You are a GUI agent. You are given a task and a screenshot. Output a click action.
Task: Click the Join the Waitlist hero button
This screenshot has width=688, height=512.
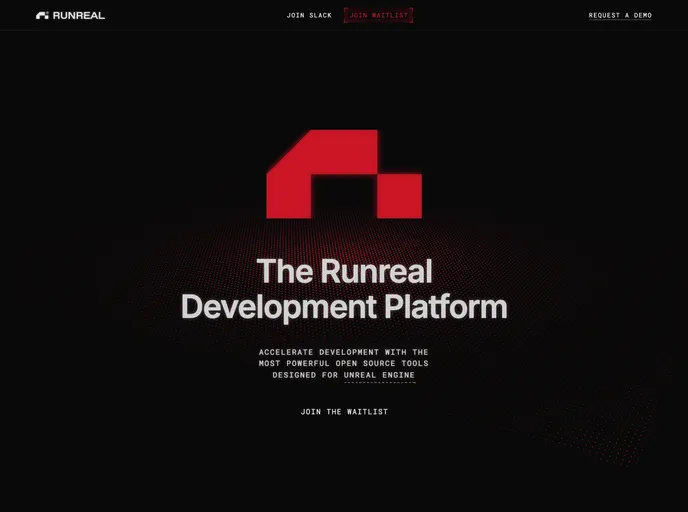(344, 412)
